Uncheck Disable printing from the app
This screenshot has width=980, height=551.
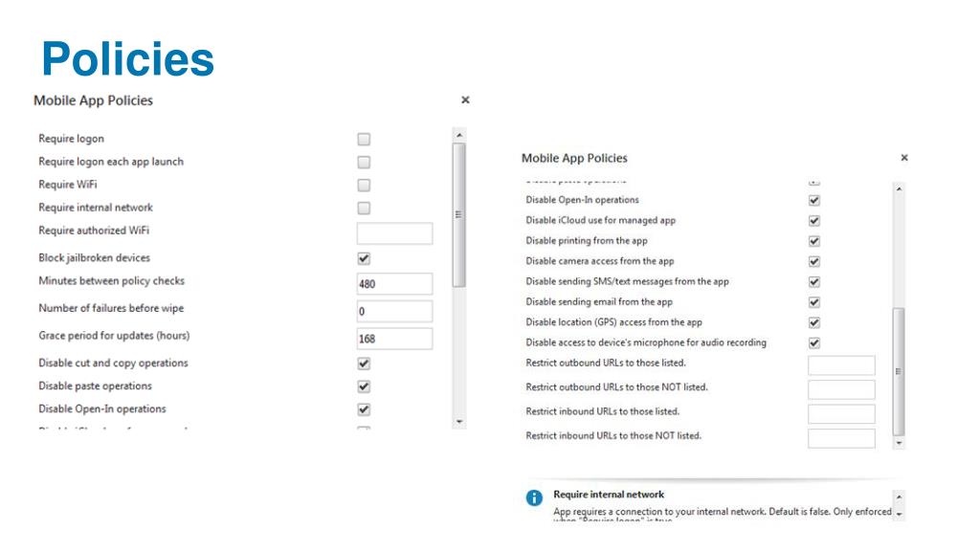(x=813, y=241)
